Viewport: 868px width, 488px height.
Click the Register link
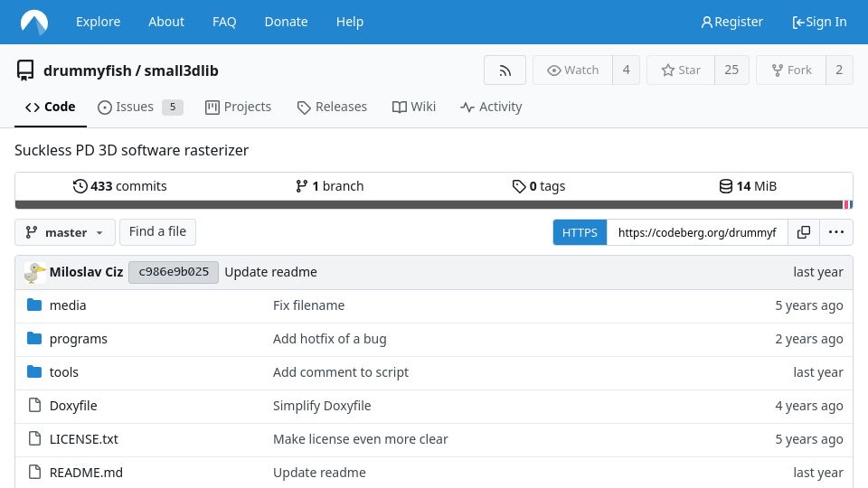click(731, 22)
